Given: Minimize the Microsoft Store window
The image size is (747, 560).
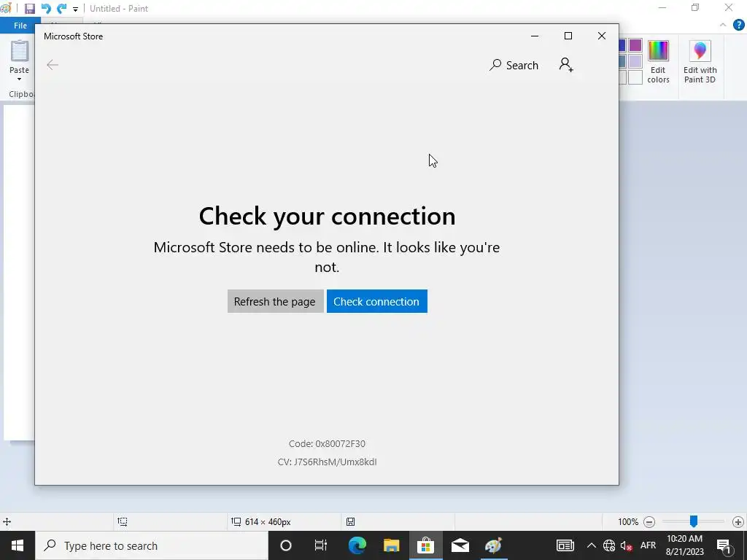Looking at the screenshot, I should click(535, 36).
